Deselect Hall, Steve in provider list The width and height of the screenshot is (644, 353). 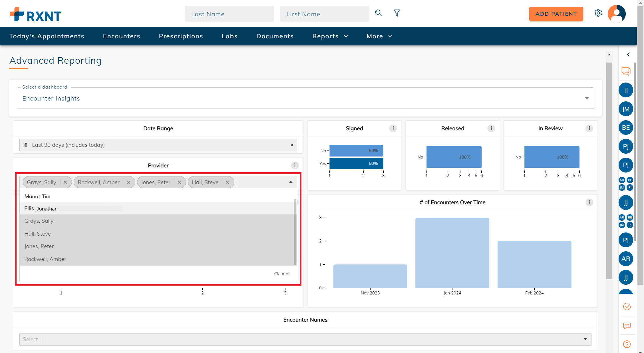click(x=157, y=234)
